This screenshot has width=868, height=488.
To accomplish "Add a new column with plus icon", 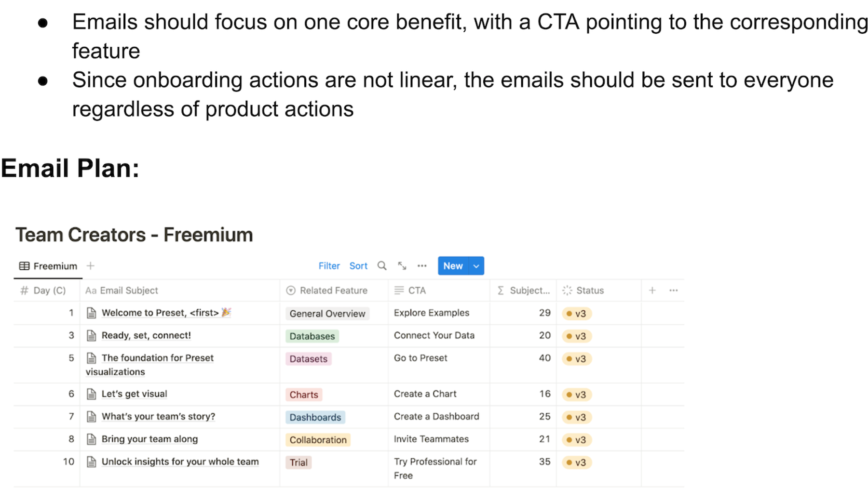I will pos(652,290).
